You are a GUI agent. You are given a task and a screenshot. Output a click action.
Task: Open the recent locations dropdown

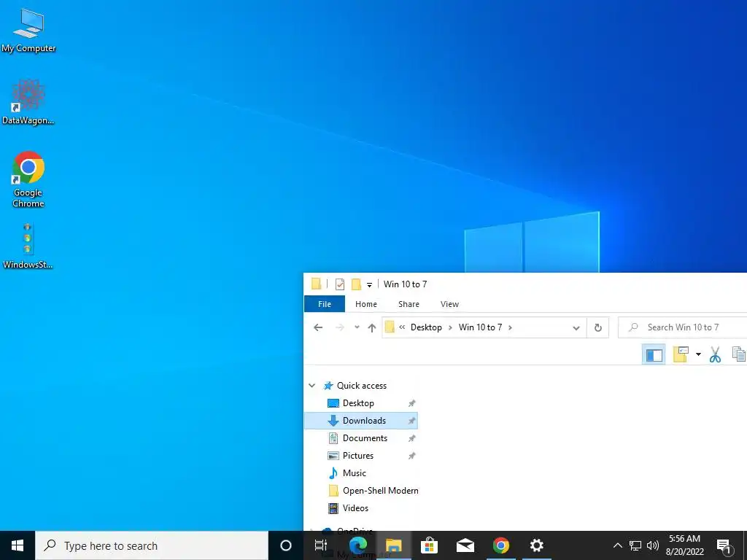pos(357,327)
